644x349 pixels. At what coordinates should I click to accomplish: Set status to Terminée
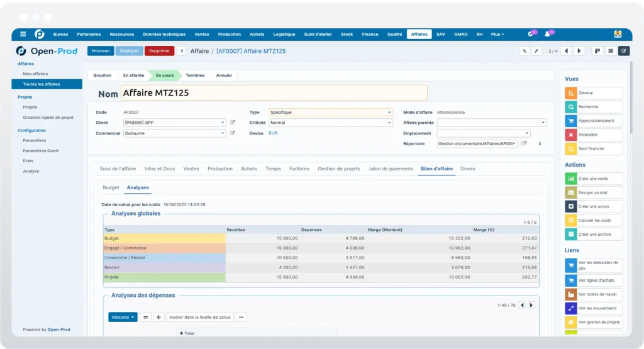click(x=195, y=75)
